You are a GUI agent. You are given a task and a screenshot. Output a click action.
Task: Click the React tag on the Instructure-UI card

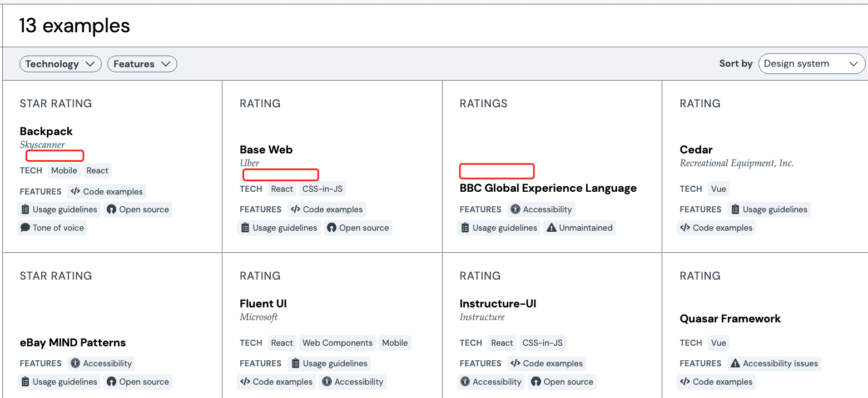502,343
